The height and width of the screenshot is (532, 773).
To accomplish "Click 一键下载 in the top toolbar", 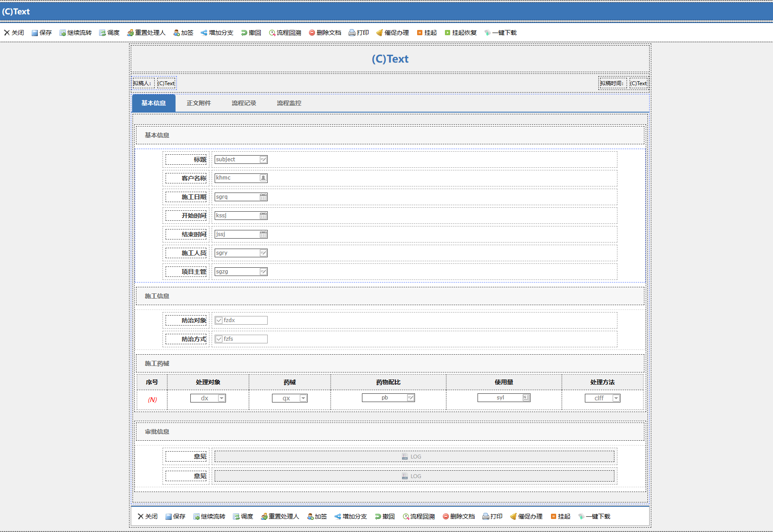I will click(x=501, y=33).
